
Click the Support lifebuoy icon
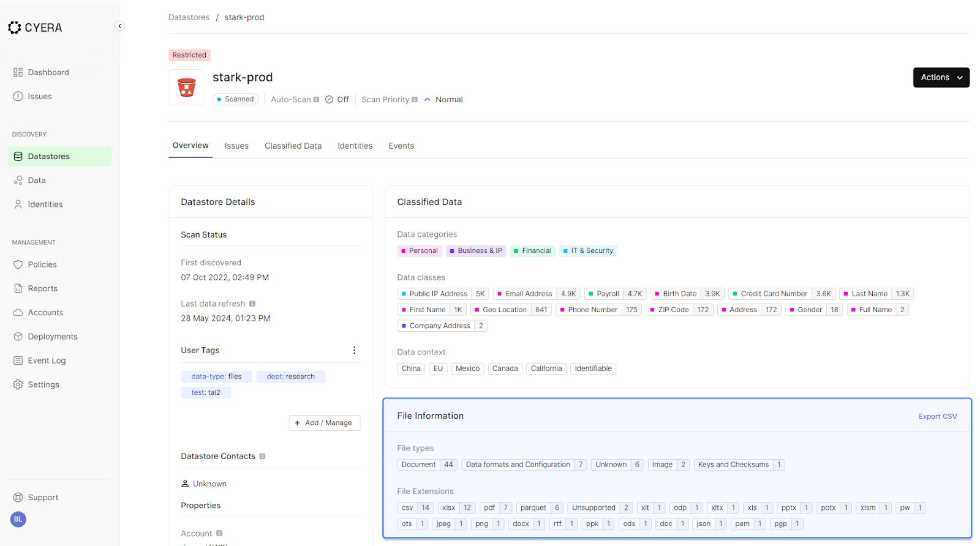click(x=18, y=498)
